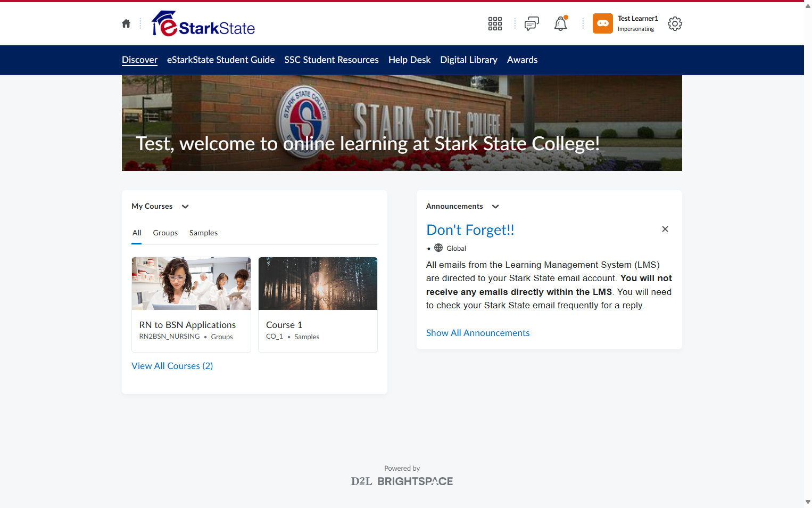Open the Test Learner1 user menu
Viewport: 812px width, 508px height.
[x=626, y=23]
